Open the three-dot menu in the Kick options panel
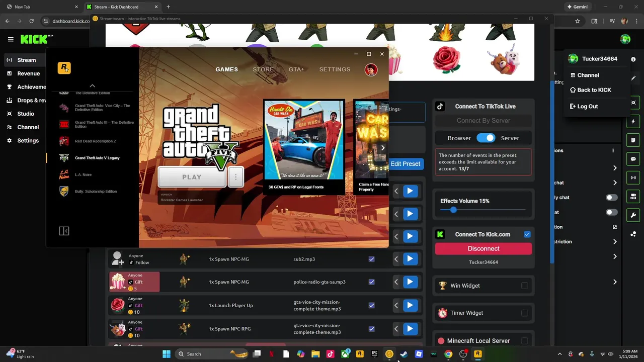644x362 pixels. pyautogui.click(x=613, y=151)
